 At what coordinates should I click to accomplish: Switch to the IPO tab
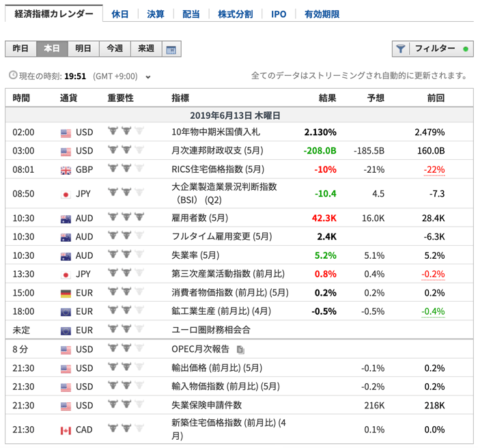click(279, 14)
